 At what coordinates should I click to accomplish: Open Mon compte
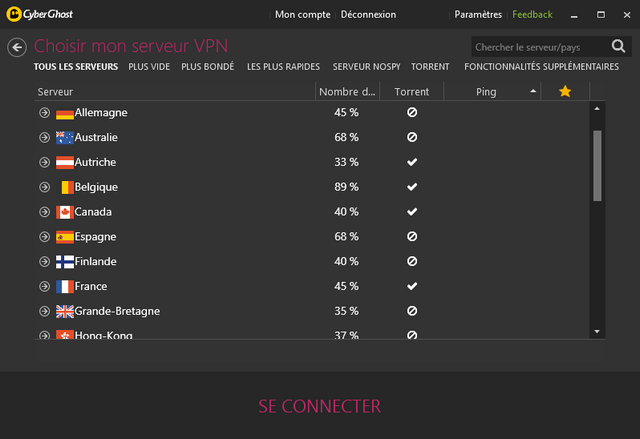(x=302, y=15)
